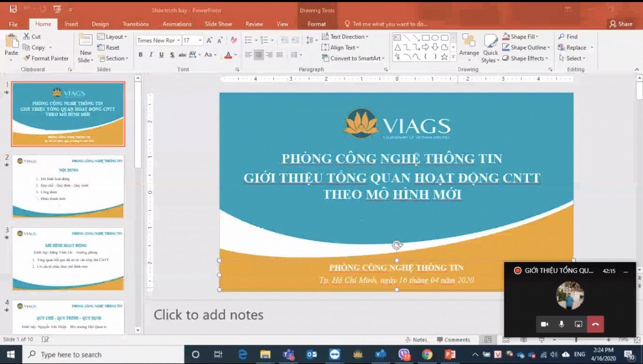Click the New Slide button
This screenshot has width=643, height=364.
coord(85,49)
